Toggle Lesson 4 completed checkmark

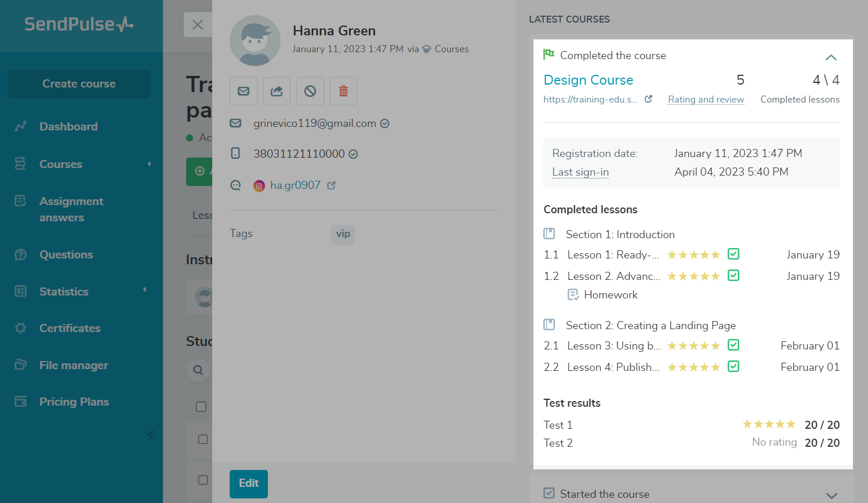click(733, 367)
